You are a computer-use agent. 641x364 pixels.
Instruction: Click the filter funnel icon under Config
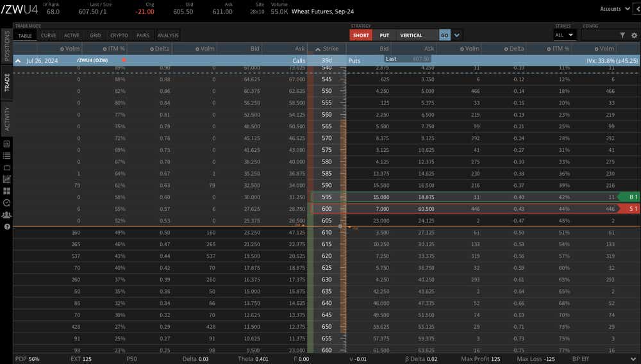(x=622, y=35)
